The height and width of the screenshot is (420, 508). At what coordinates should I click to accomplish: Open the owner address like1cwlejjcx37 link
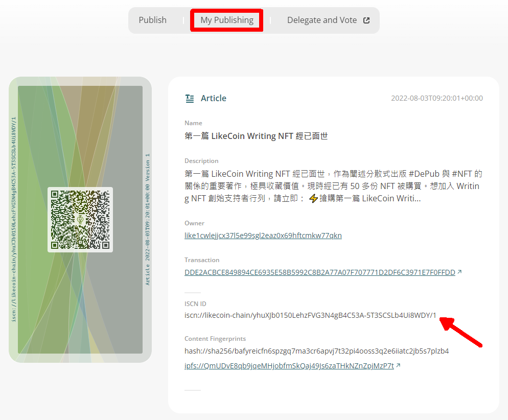click(263, 236)
